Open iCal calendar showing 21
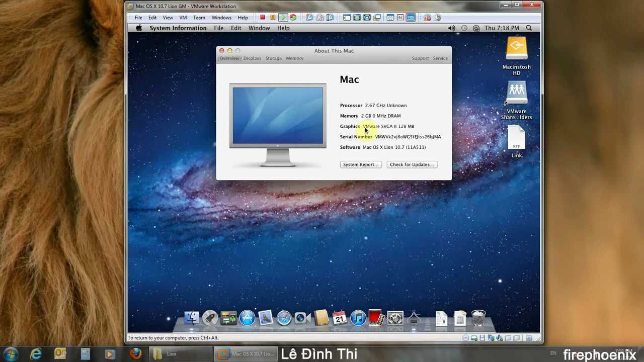The image size is (644, 362). coord(340,318)
